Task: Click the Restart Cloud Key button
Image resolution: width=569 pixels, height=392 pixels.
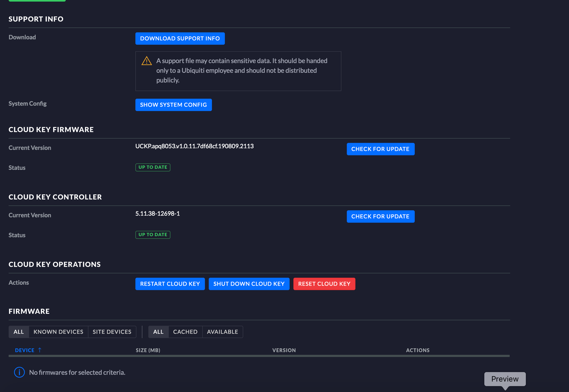Action: tap(170, 284)
